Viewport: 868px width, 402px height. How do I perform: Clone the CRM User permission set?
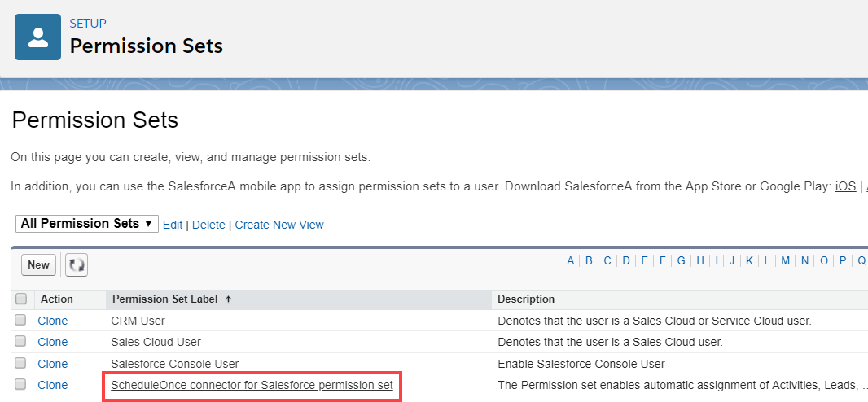[53, 321]
